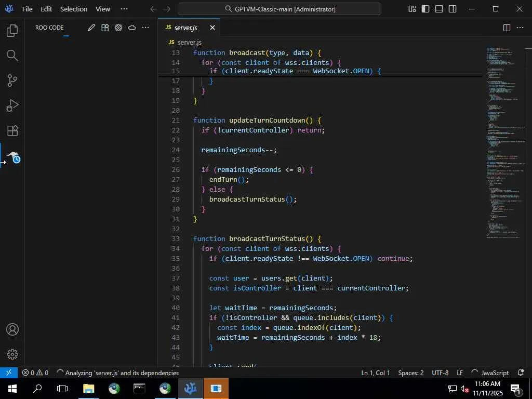
Task: Open the Roo Code marketplace icon
Action: click(x=105, y=28)
